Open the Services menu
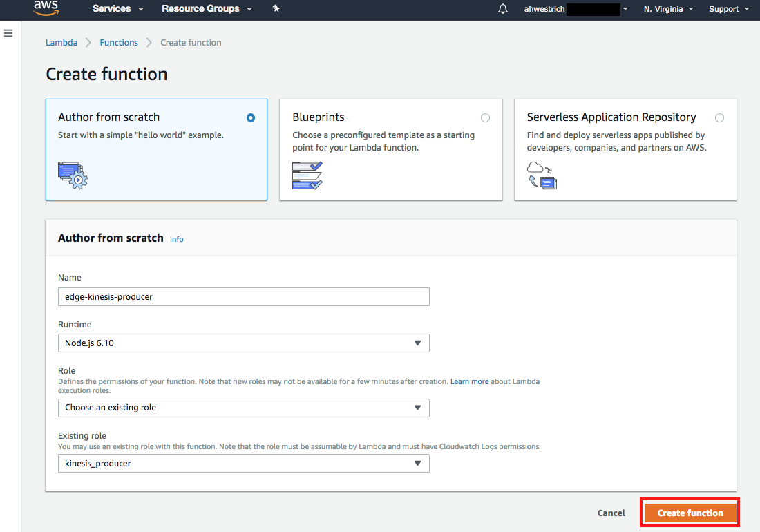 click(117, 9)
